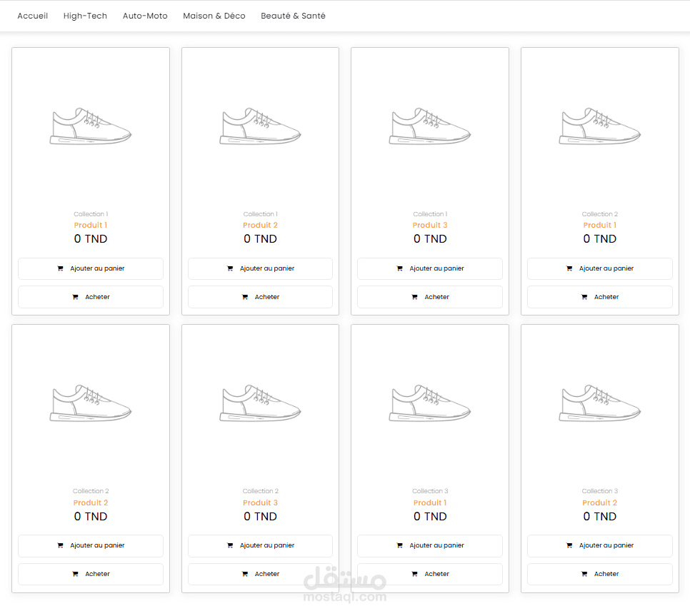690x616 pixels.
Task: Click cart icon for Collection 1 Produit 1 Acheter
Action: pyautogui.click(x=75, y=297)
